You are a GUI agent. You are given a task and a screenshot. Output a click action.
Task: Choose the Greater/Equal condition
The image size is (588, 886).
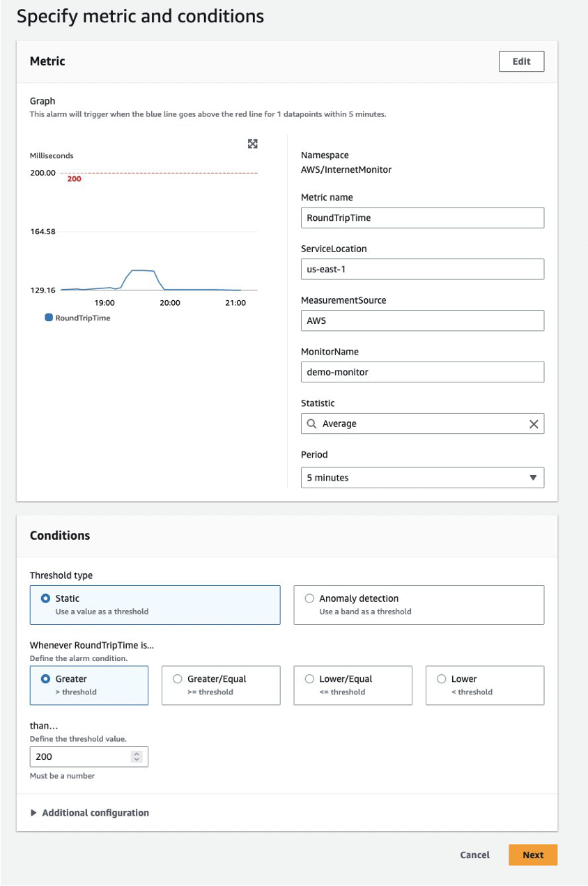[178, 679]
